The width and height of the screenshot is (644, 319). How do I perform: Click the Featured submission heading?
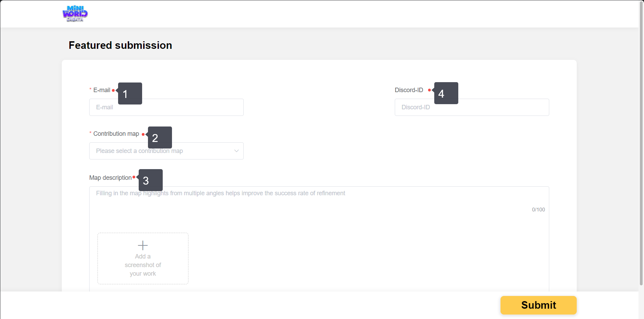tap(120, 45)
